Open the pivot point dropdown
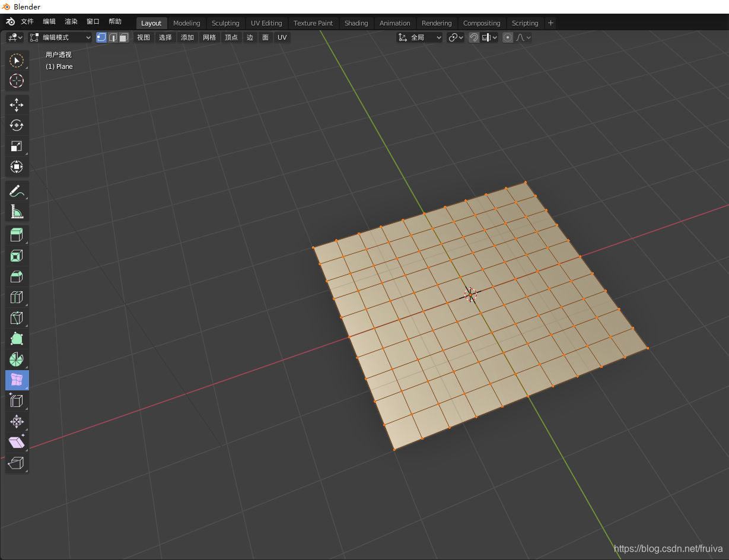Screen dimensions: 729x560 click(x=456, y=37)
